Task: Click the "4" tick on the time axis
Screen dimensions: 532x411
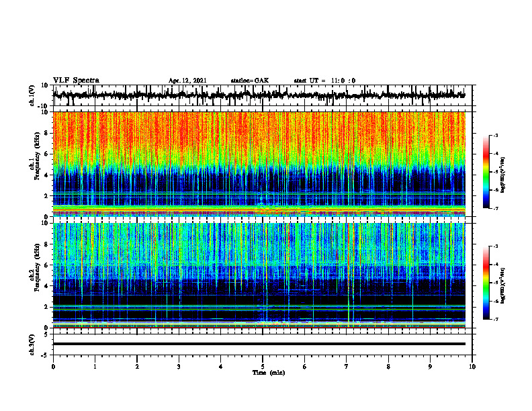Action: point(221,367)
